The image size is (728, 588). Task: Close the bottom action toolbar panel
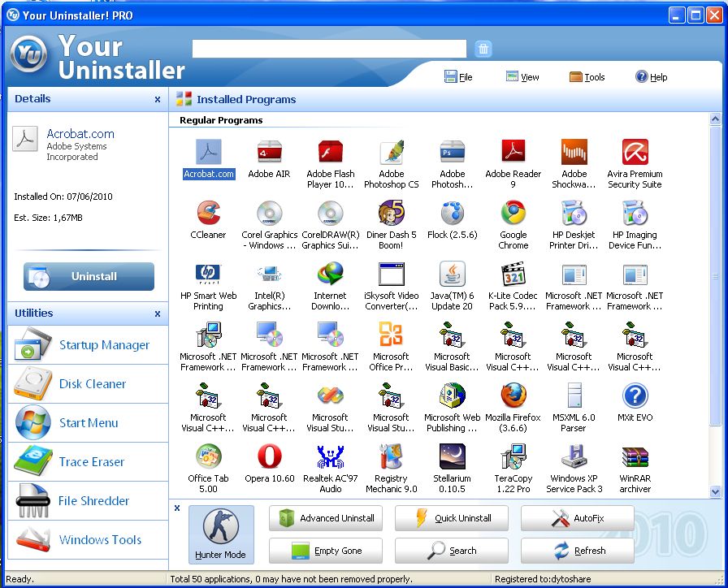tap(177, 508)
